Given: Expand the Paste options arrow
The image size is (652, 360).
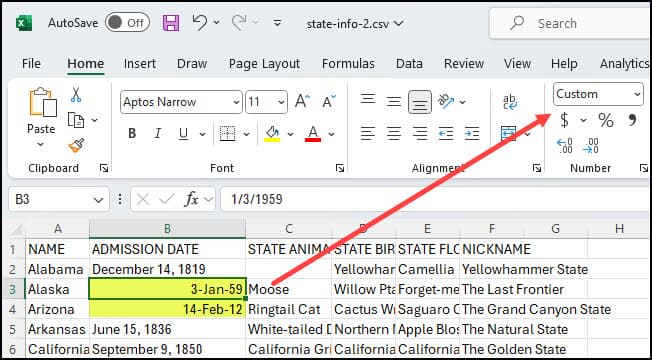Looking at the screenshot, I should pyautogui.click(x=40, y=144).
